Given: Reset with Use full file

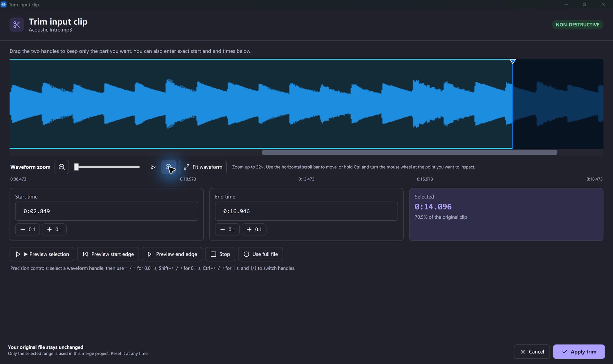Looking at the screenshot, I should click(x=261, y=254).
